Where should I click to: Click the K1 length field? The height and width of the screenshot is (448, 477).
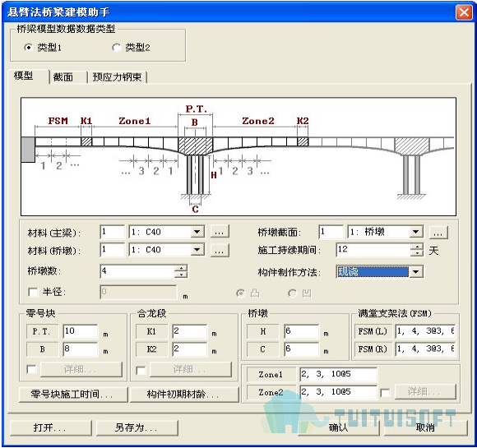pos(190,331)
